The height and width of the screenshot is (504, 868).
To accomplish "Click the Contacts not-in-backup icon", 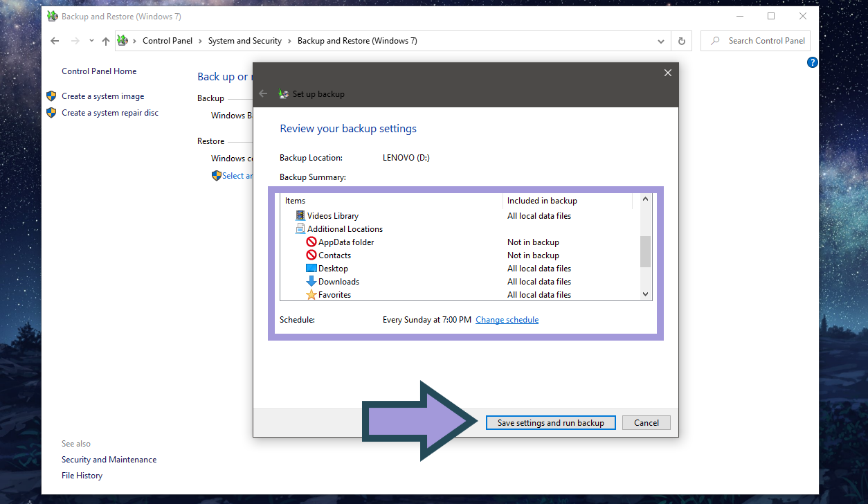I will point(311,255).
